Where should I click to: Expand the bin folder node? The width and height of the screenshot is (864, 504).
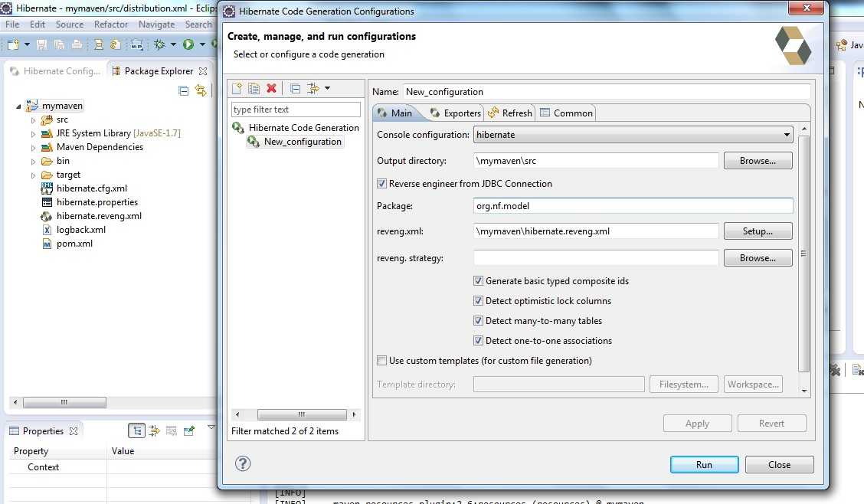click(x=33, y=162)
